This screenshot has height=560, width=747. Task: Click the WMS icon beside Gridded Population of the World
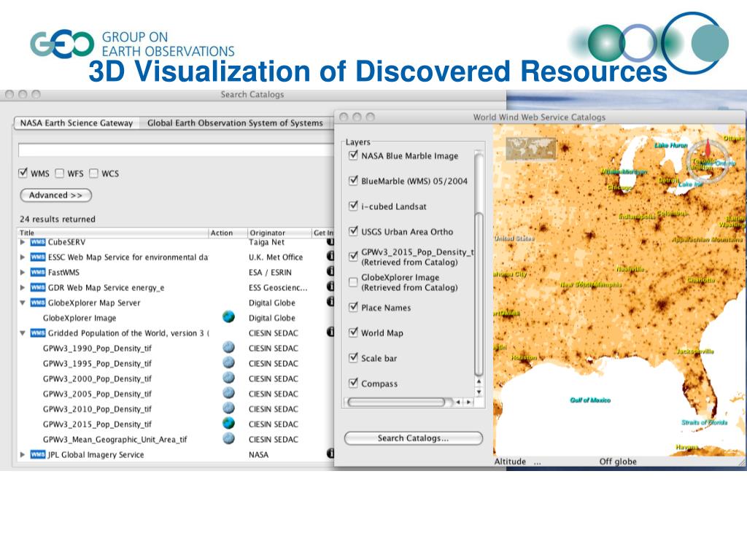tap(38, 332)
